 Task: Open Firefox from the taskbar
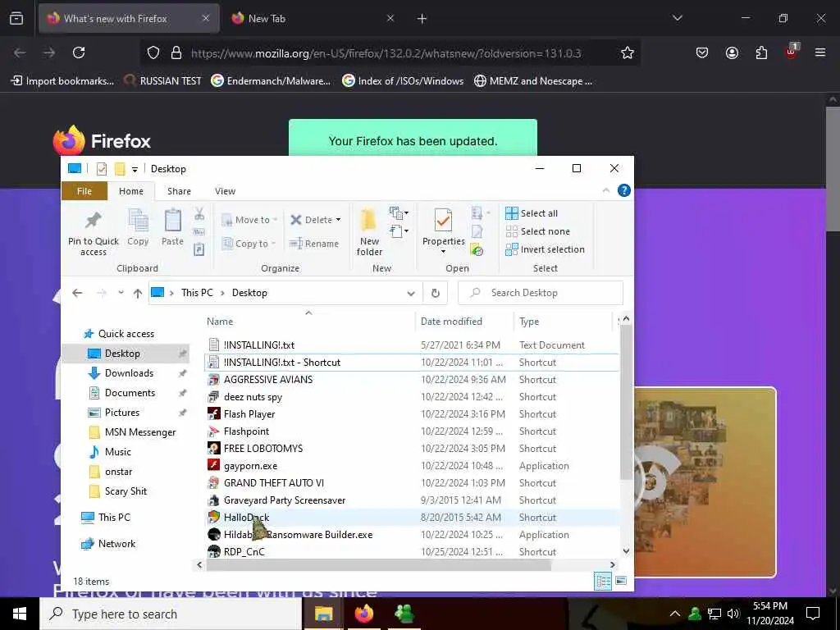point(363,614)
